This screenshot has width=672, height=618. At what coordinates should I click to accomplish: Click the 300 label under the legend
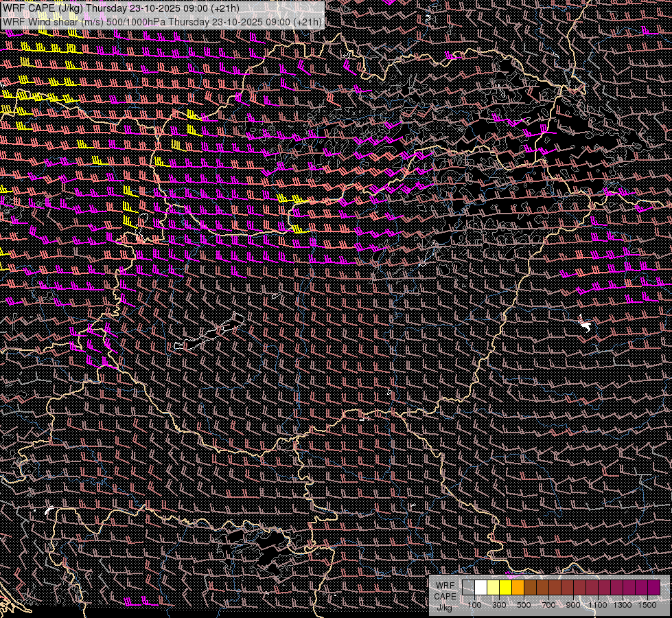[499, 605]
